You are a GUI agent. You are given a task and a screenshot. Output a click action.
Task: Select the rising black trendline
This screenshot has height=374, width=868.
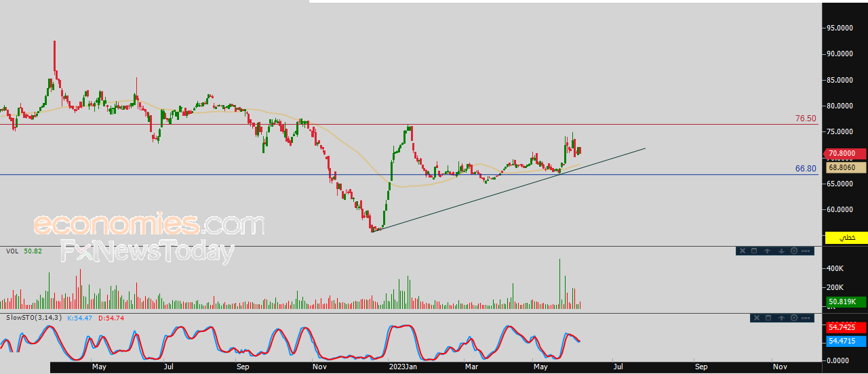tap(509, 190)
